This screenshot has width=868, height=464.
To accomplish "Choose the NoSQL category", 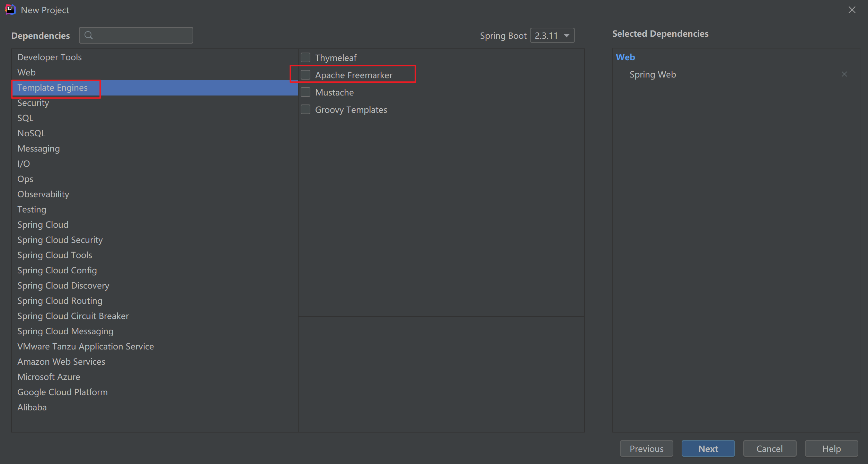I will (32, 133).
